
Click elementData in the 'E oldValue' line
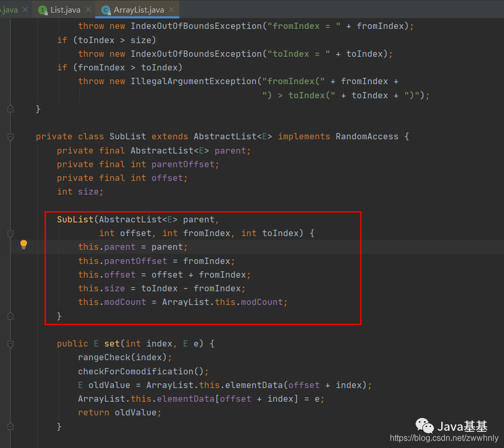coord(254,385)
